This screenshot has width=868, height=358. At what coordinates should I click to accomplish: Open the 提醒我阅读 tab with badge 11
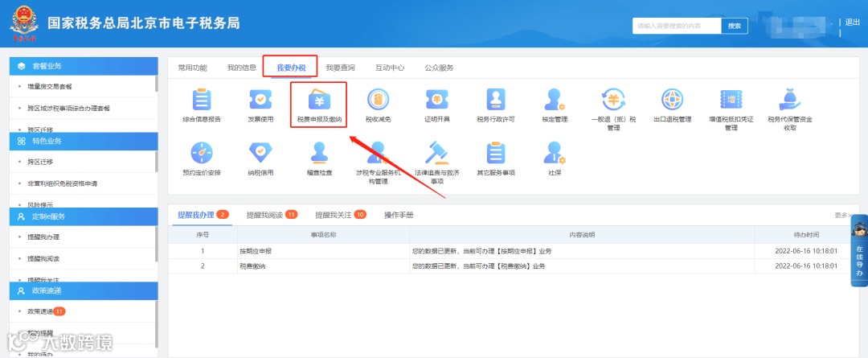coord(272,215)
